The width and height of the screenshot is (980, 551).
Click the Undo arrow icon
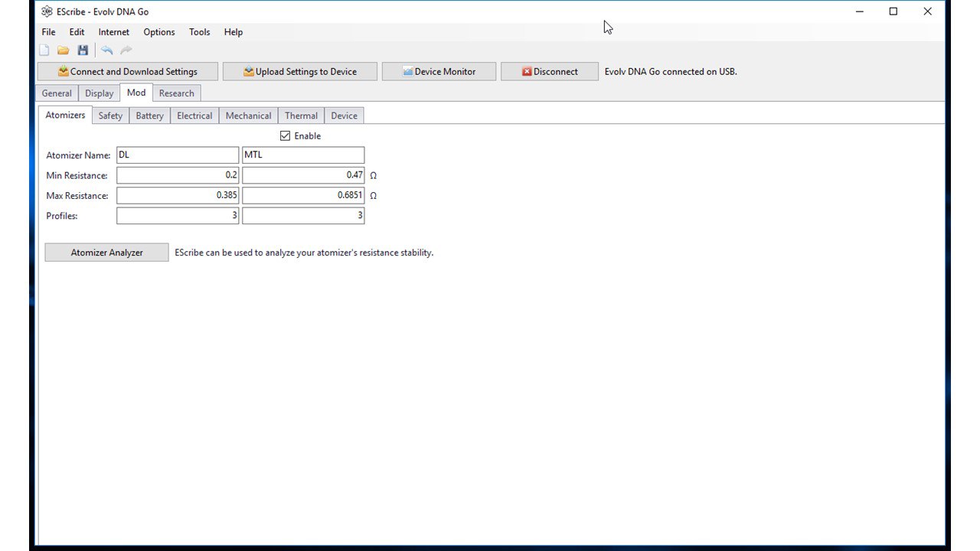click(107, 51)
